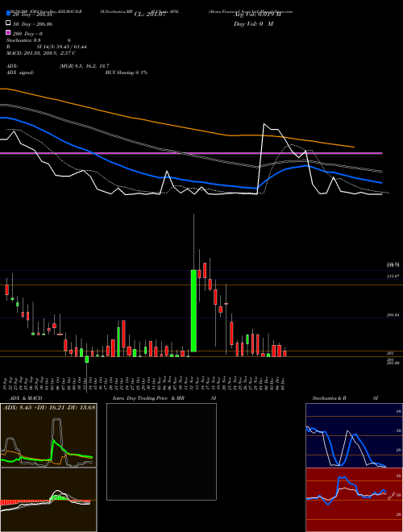Click the 'SI 14/5: 38.45 / 61.44' readout
Image resolution: width=403 pixels, height=532 pixels.
click(x=62, y=47)
